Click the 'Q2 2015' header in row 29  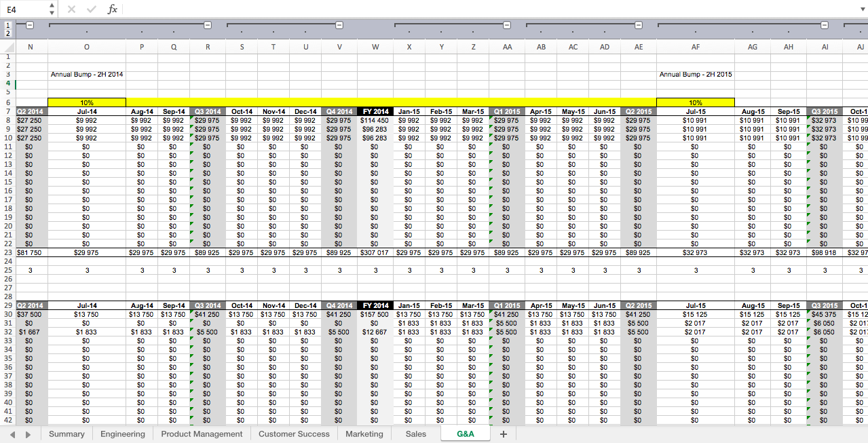(x=638, y=306)
